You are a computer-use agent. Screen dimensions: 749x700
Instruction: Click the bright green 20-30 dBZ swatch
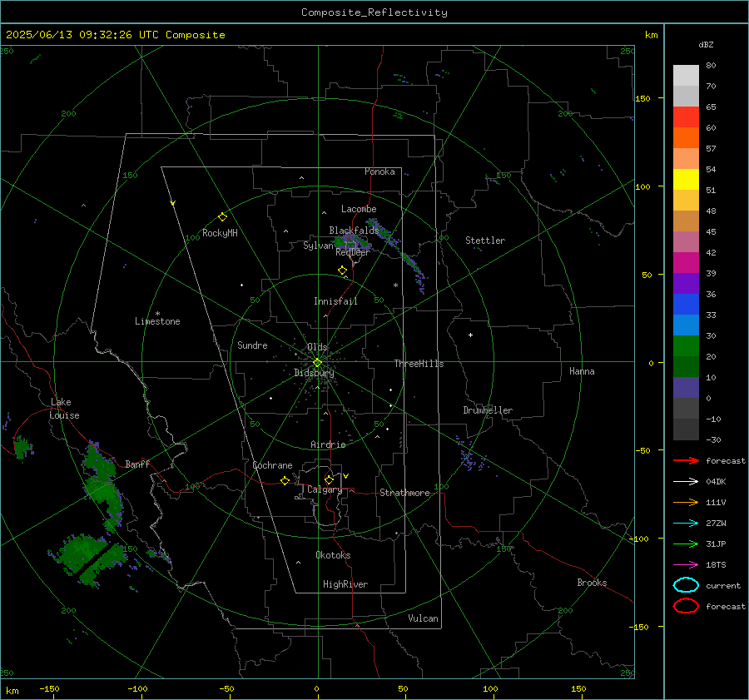[686, 346]
